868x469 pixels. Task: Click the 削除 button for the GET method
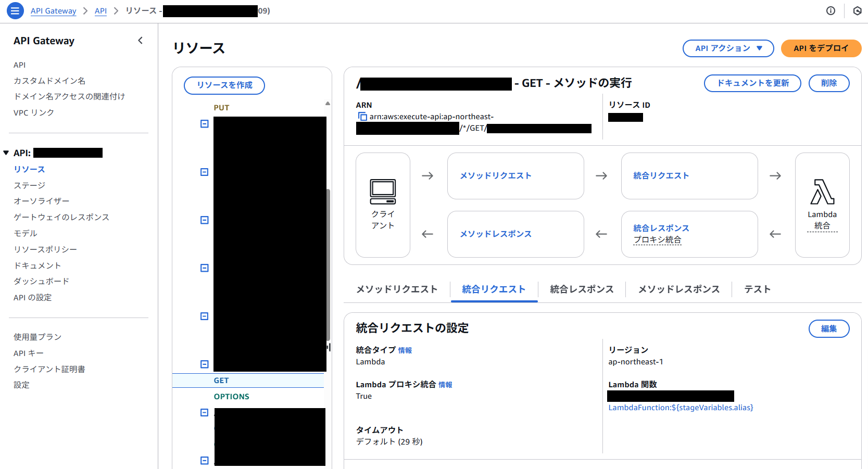click(829, 83)
